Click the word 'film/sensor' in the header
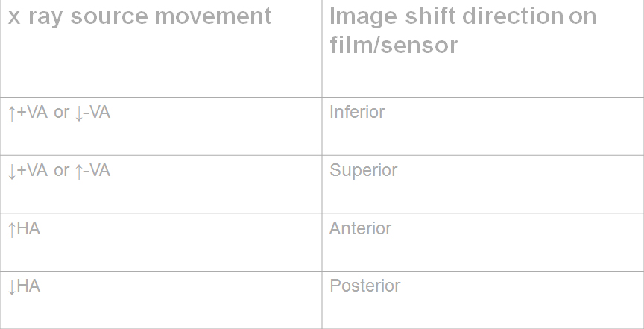The width and height of the screenshot is (644, 329). point(394,45)
